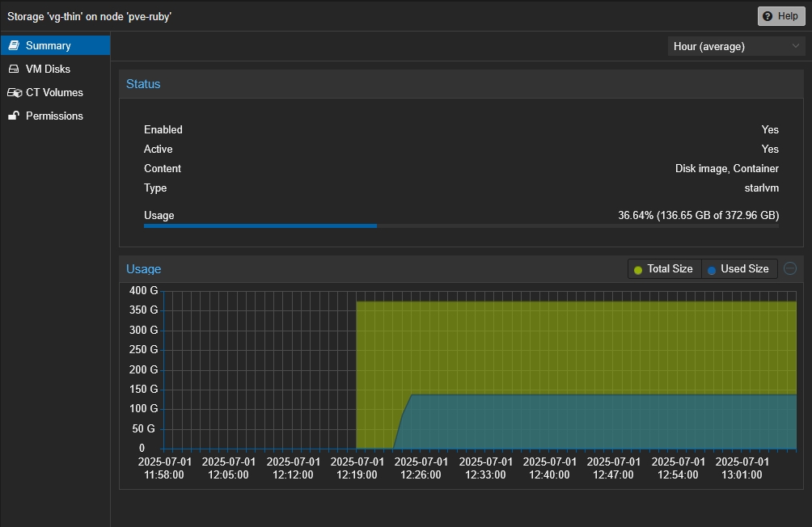Click the Permissions unlock icon
This screenshot has height=527, width=812.
(14, 116)
